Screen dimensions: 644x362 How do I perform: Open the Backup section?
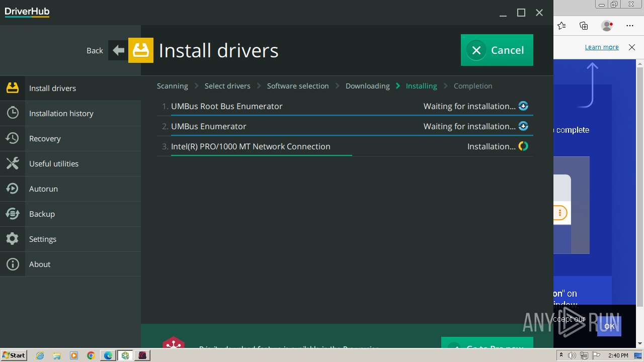(70, 214)
